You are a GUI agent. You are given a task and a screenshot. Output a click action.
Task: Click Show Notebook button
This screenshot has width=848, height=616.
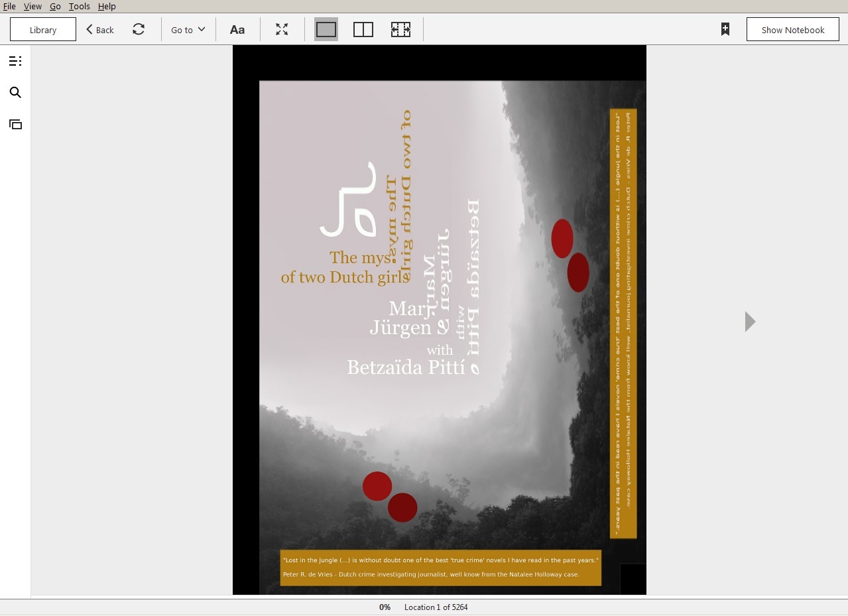click(x=793, y=30)
